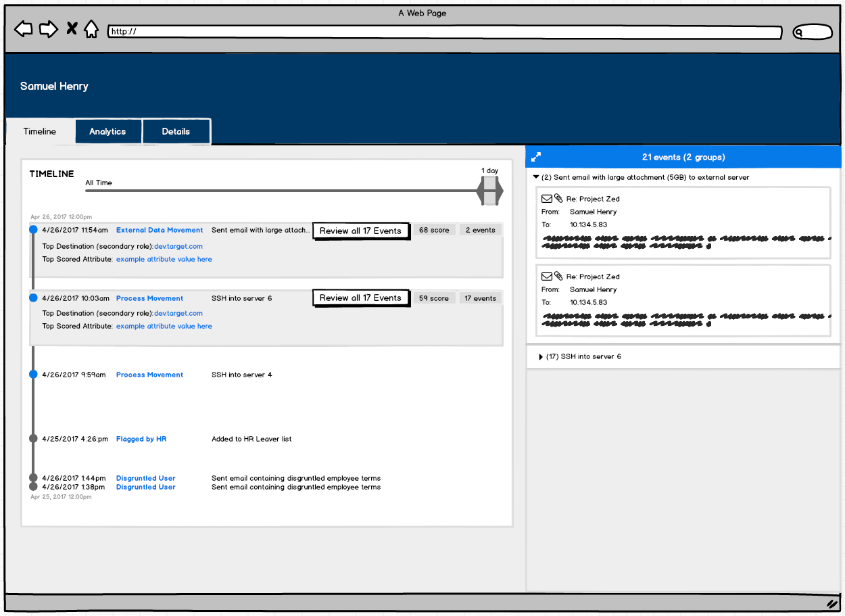The image size is (845, 616).
Task: Click Re: Project Zed subject in first email
Action: click(593, 199)
